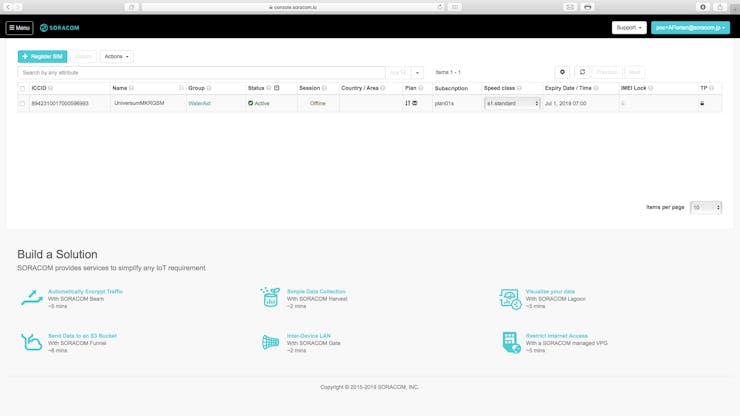The height and width of the screenshot is (416, 740).
Task: Click the Next page button
Action: click(x=635, y=72)
